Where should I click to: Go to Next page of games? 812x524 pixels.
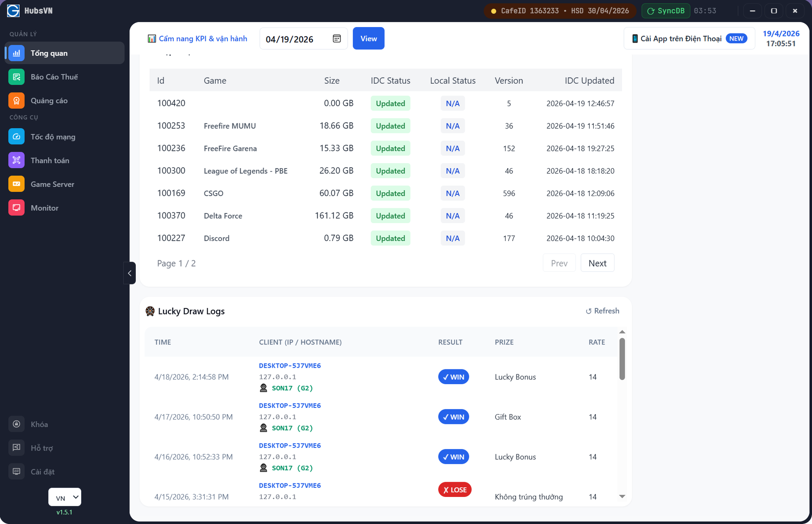(597, 263)
